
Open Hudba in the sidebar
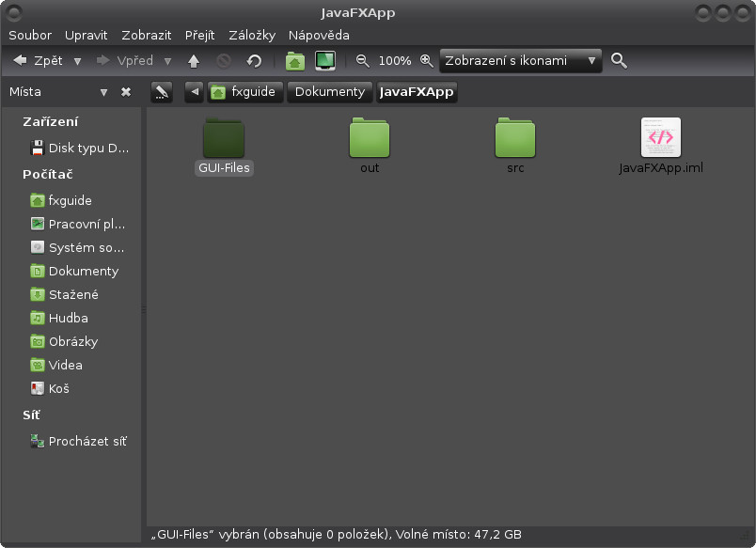point(59,318)
